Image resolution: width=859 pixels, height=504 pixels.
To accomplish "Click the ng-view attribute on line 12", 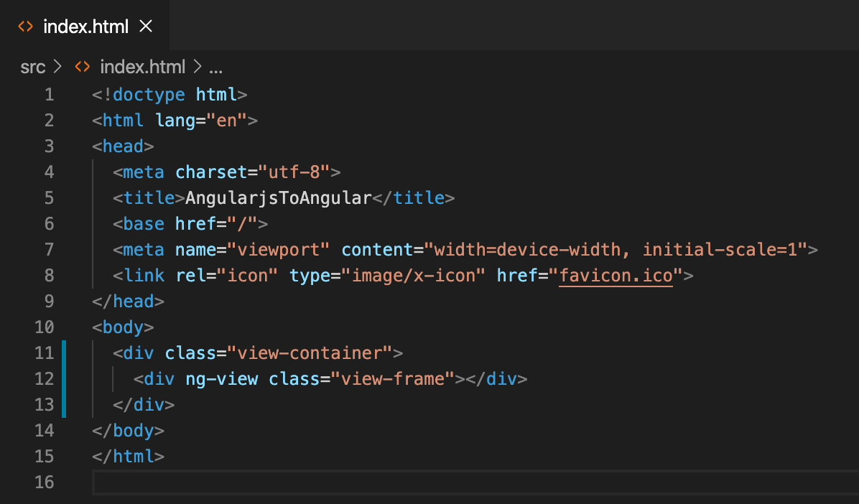I will point(223,378).
